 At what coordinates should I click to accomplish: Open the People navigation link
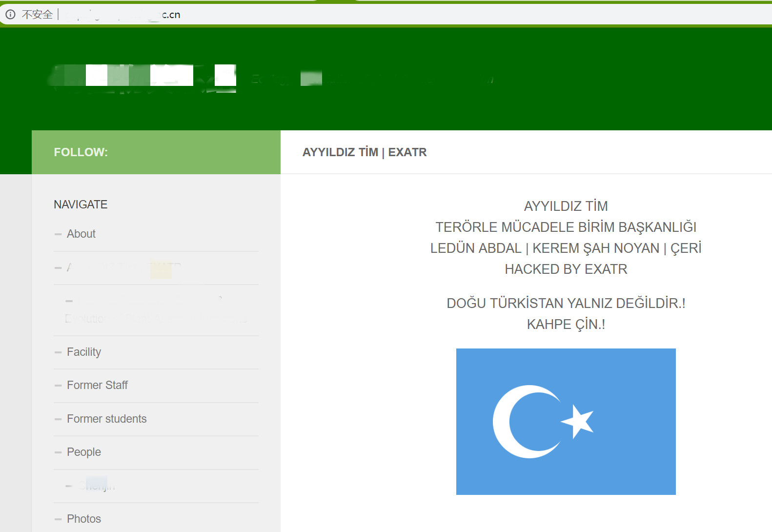point(84,452)
